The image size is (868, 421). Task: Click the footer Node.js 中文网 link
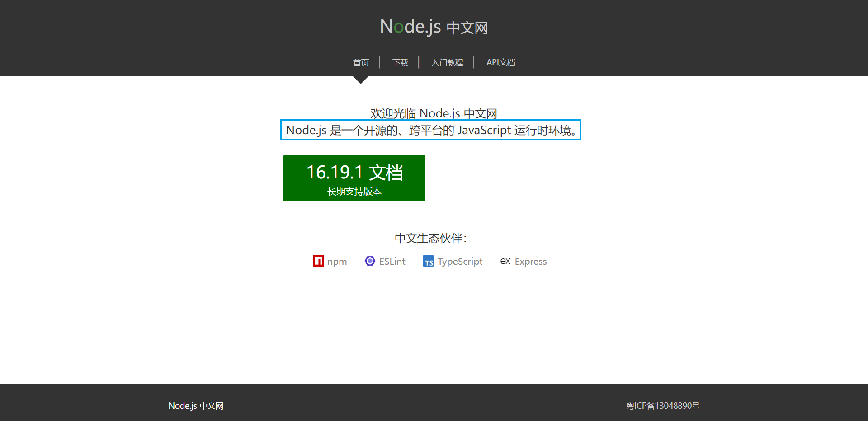click(x=196, y=406)
